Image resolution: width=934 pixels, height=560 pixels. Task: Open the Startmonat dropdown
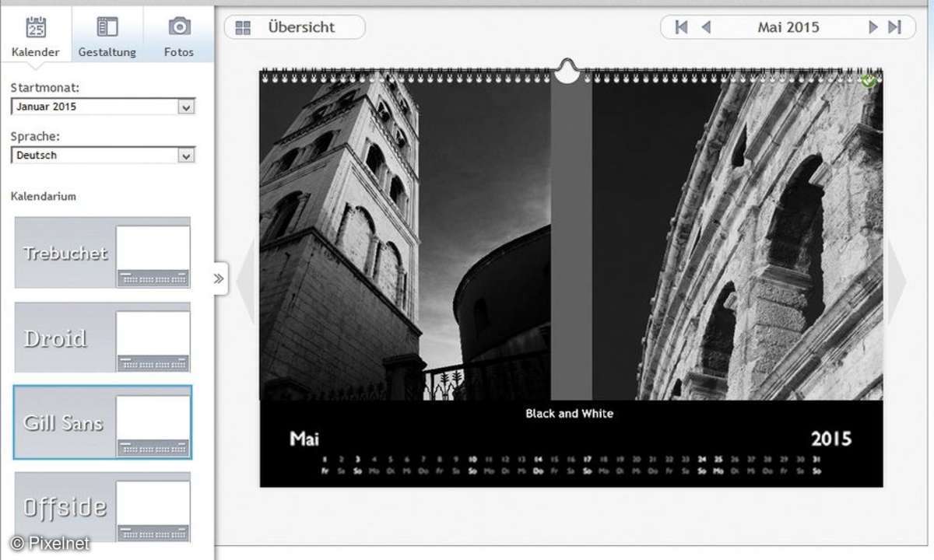click(x=103, y=107)
